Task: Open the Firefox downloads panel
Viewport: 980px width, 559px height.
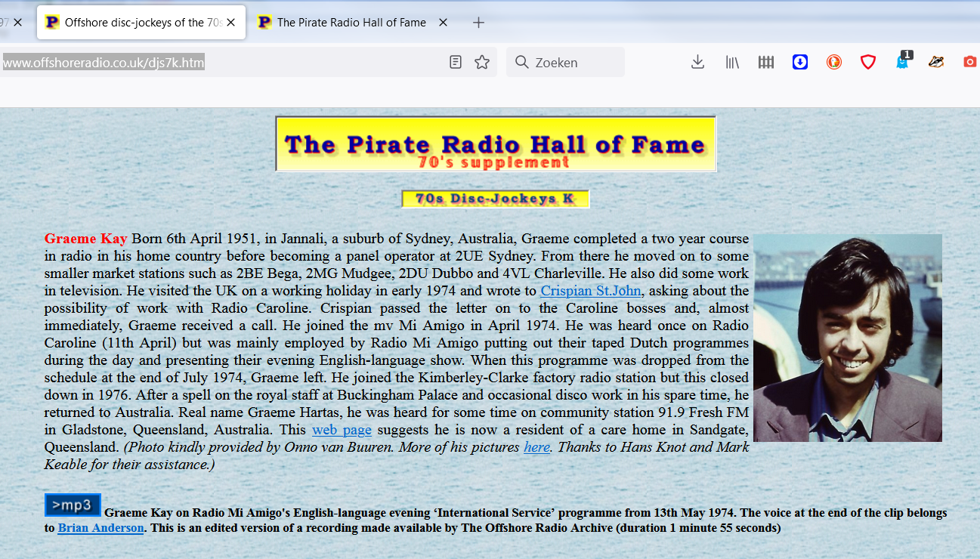Action: [697, 62]
